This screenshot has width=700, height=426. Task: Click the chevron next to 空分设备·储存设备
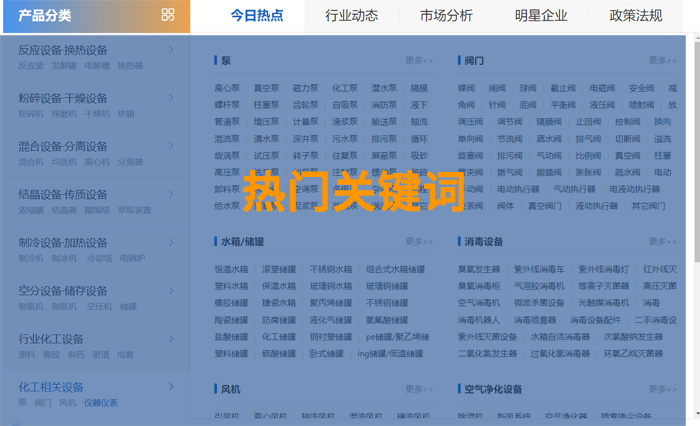click(x=171, y=290)
